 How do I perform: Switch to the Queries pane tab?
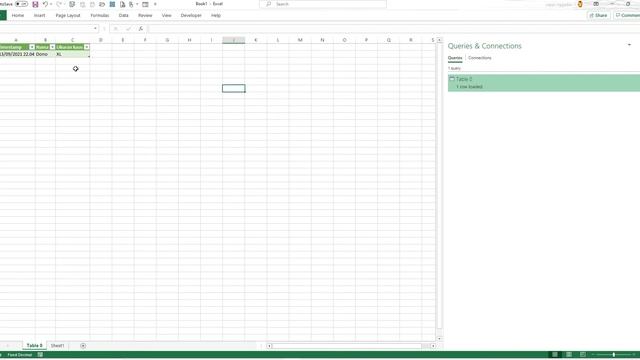(455, 58)
